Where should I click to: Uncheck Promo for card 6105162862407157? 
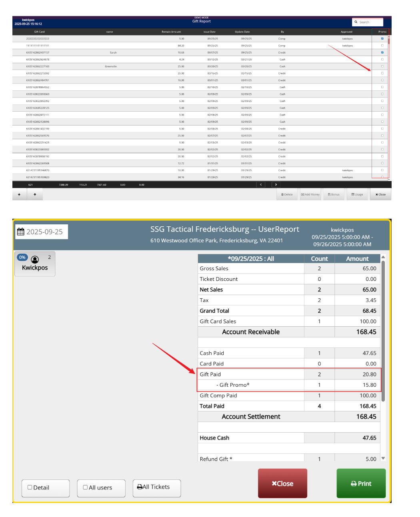pyautogui.click(x=382, y=52)
